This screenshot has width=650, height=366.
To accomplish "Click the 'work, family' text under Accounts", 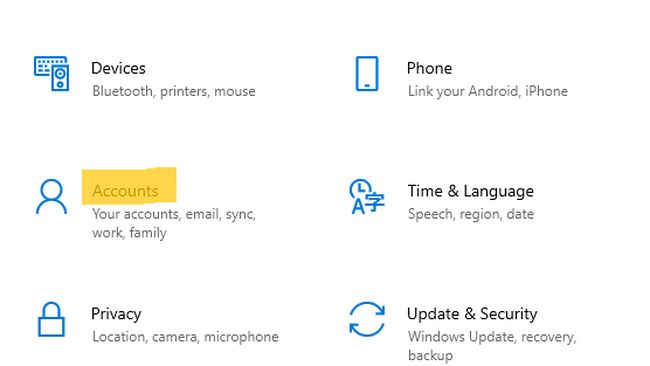I will [129, 233].
